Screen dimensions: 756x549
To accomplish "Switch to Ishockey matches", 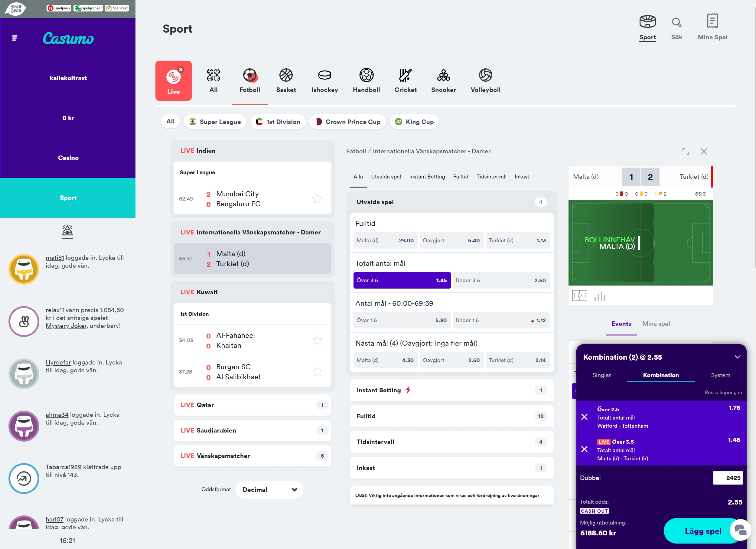I will click(x=324, y=80).
